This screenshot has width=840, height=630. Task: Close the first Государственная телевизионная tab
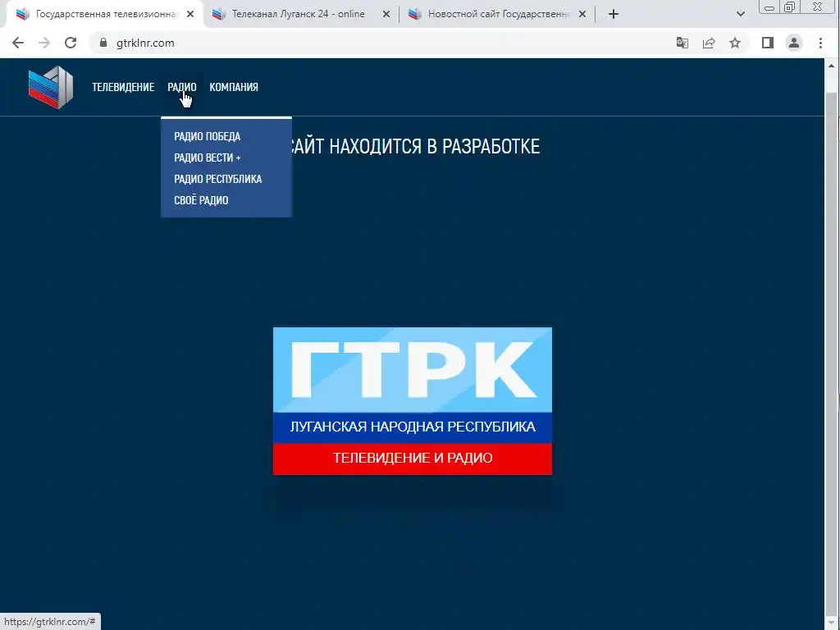coord(190,14)
